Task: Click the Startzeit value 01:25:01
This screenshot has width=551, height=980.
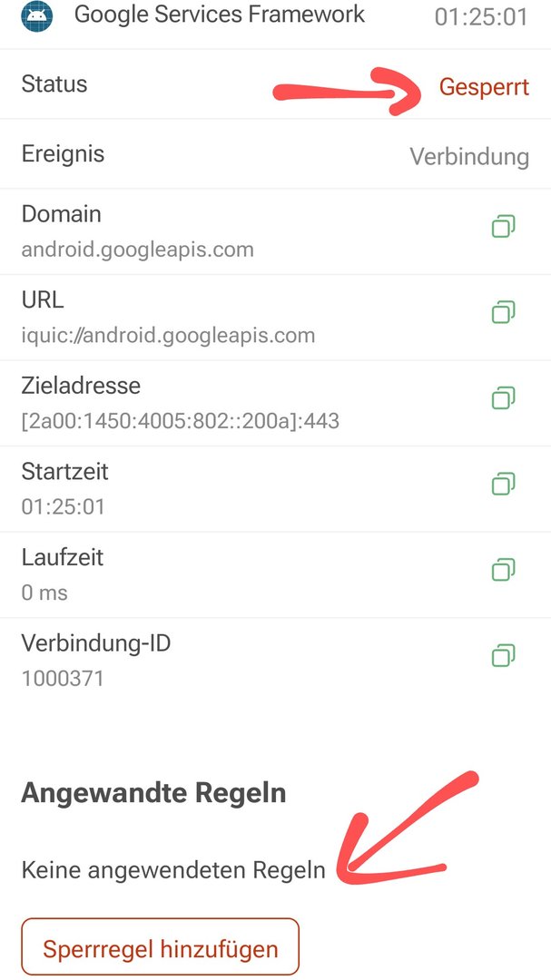Action: (64, 506)
